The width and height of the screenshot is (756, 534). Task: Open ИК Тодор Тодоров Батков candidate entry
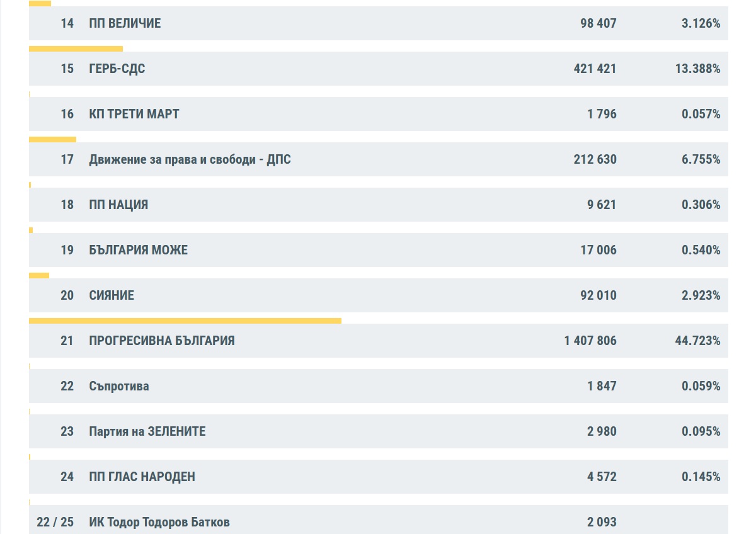point(159,522)
